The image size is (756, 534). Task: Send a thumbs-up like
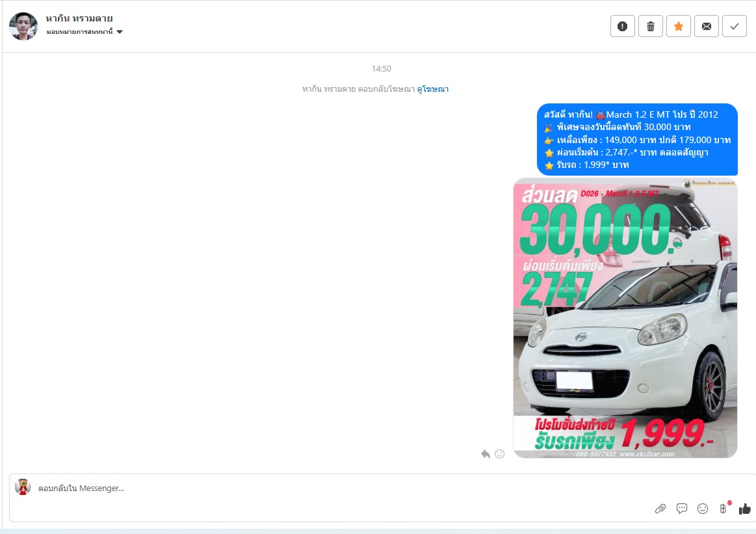744,509
